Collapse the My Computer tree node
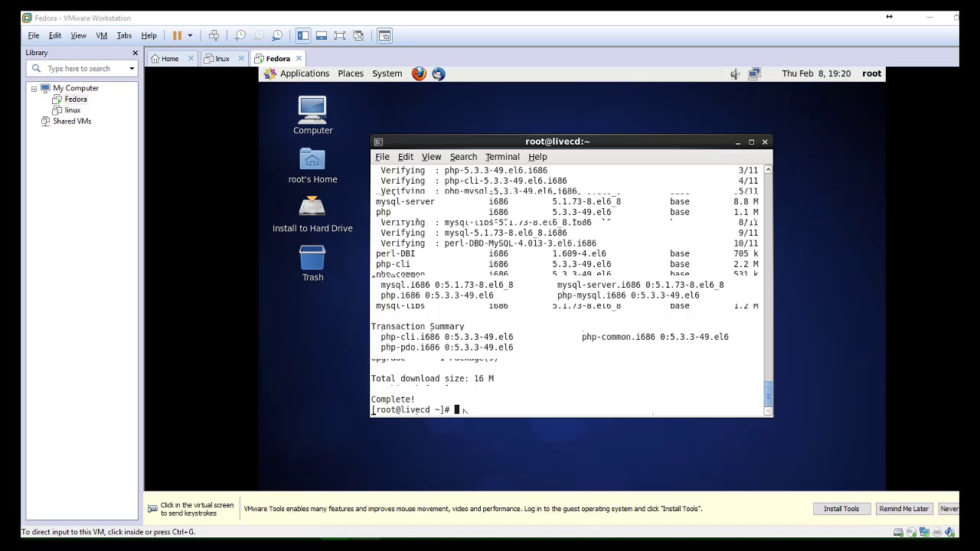Viewport: 980px width, 551px height. 34,89
